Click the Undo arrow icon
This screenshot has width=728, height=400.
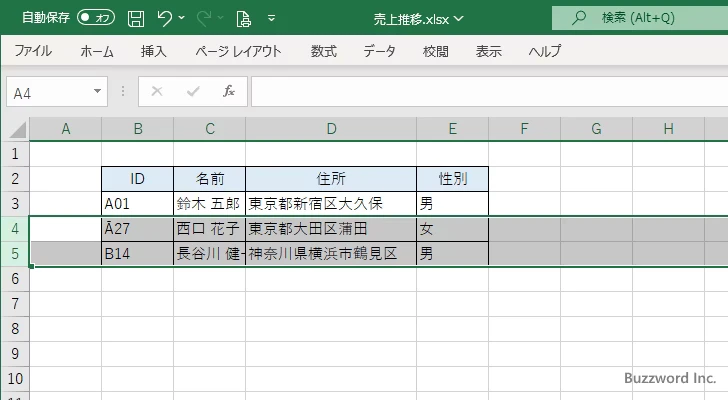click(x=164, y=18)
